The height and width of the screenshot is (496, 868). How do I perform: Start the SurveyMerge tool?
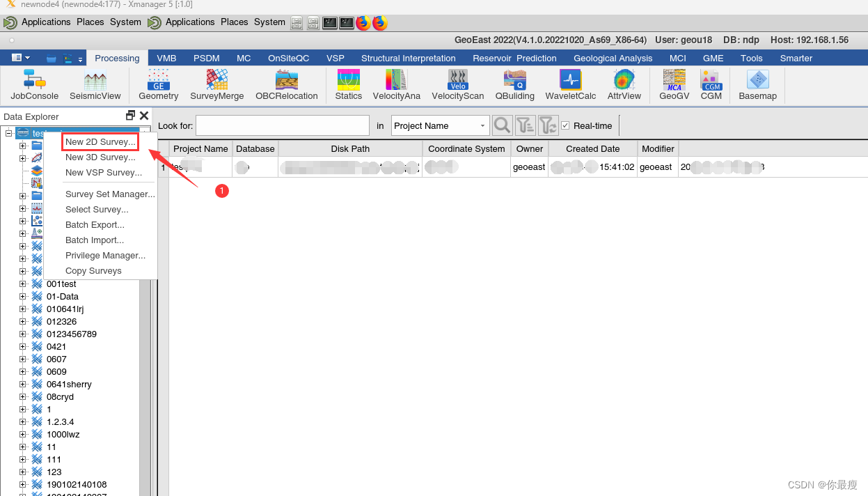click(x=217, y=85)
